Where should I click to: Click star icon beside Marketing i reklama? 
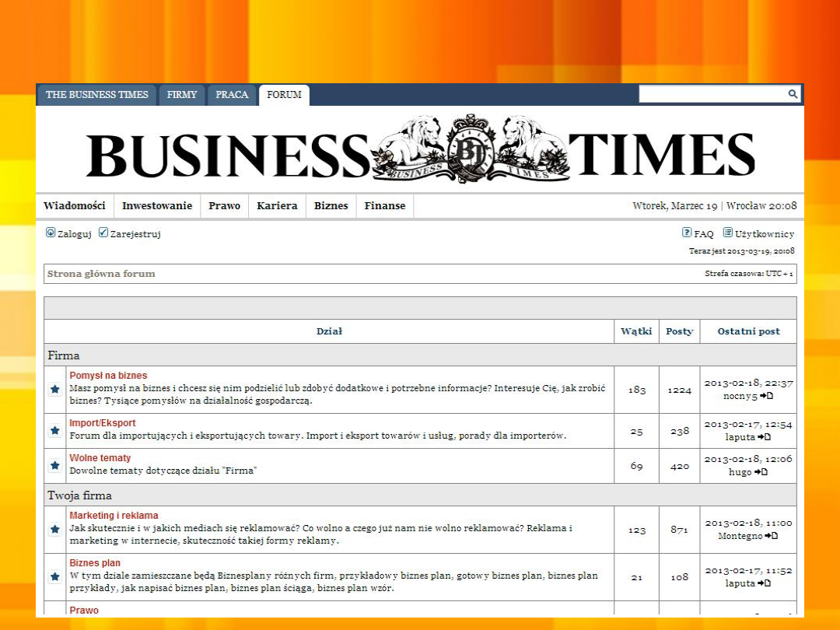tap(55, 530)
